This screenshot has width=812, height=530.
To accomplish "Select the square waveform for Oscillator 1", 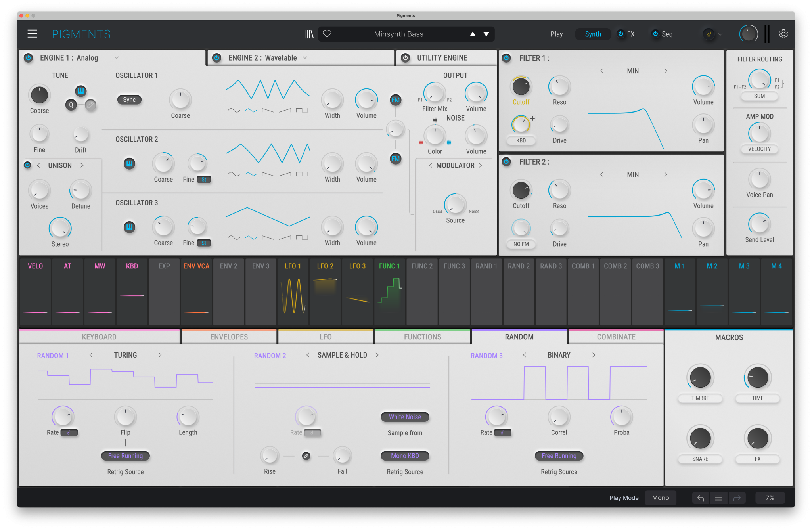I will 302,110.
